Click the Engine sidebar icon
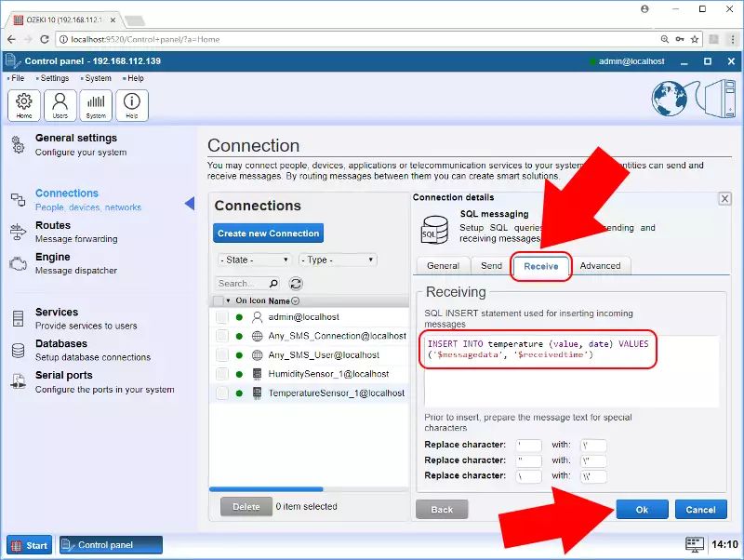 coord(18,263)
